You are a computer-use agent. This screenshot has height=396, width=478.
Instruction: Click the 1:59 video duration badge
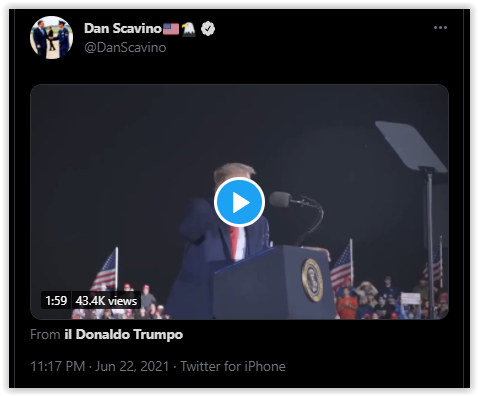(x=56, y=301)
